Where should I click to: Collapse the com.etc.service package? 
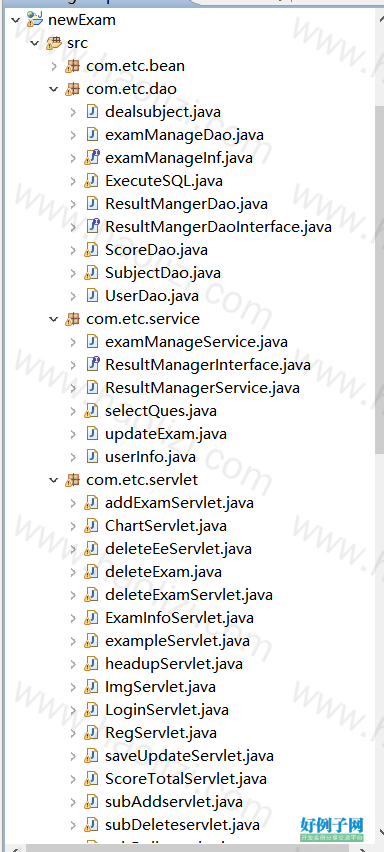pos(54,319)
